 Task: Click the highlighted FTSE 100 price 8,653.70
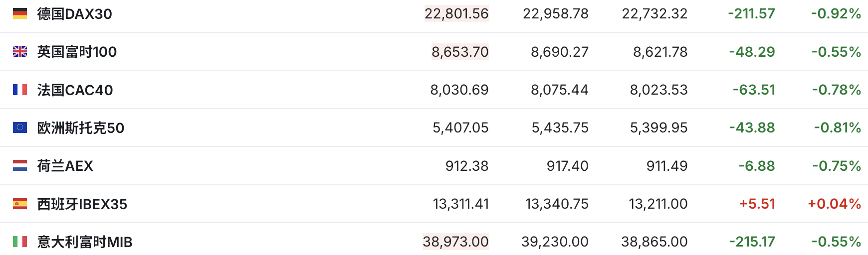460,52
